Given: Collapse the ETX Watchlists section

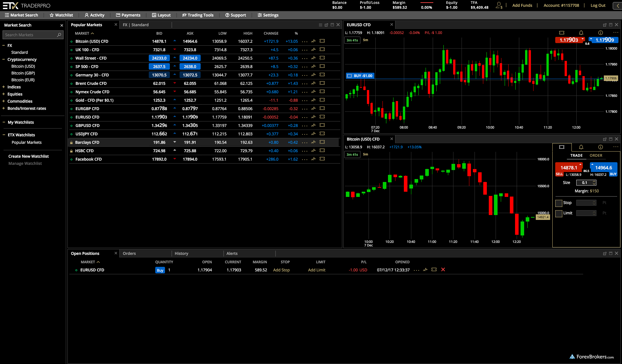Looking at the screenshot, I should click(4, 135).
